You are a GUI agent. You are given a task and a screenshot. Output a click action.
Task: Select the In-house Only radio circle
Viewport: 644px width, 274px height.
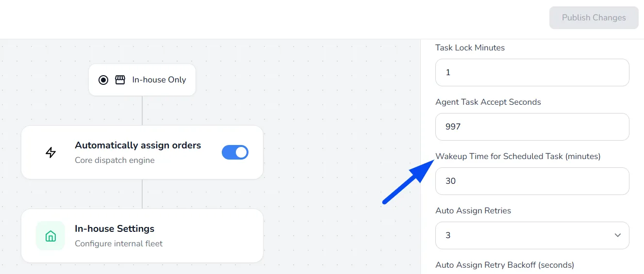pos(103,80)
